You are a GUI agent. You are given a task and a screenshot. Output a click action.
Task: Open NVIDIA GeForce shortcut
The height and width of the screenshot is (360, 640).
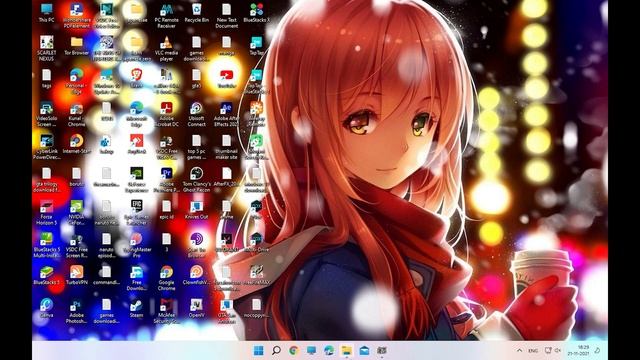coord(76,213)
